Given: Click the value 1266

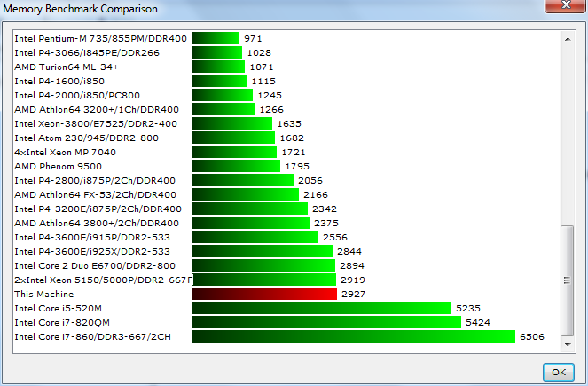Looking at the screenshot, I should coord(271,109).
